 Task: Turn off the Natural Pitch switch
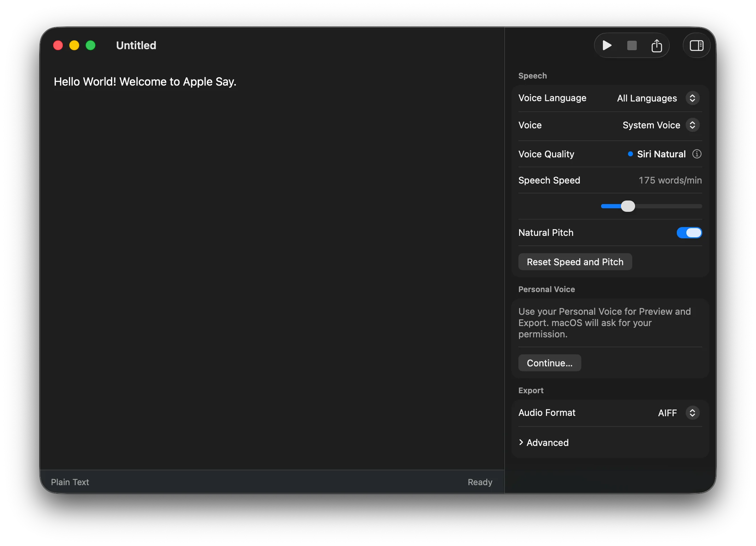689,233
